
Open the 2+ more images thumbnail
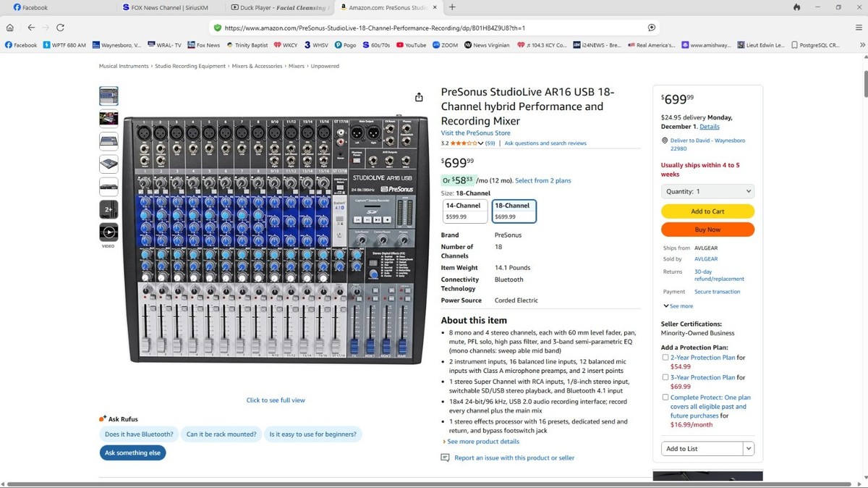[109, 210]
